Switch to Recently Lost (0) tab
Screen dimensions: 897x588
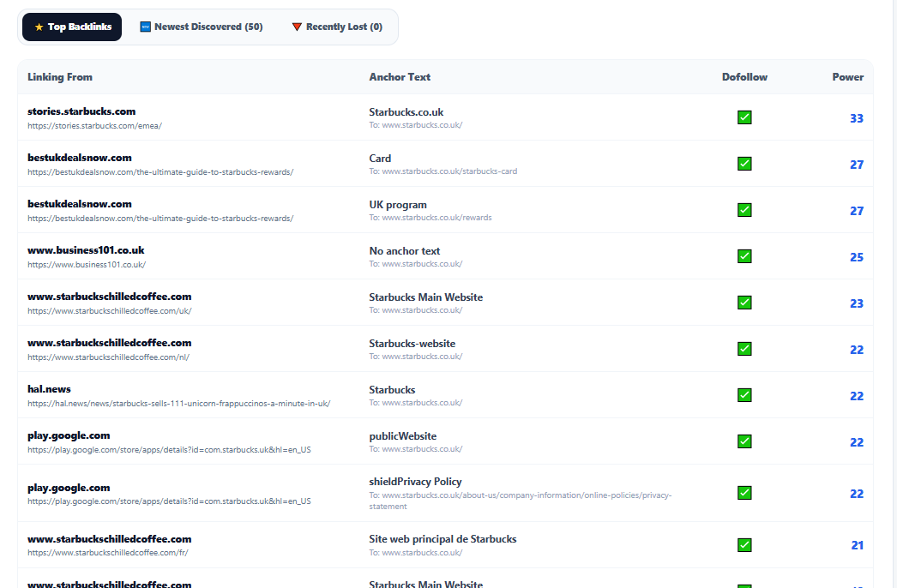coord(337,27)
